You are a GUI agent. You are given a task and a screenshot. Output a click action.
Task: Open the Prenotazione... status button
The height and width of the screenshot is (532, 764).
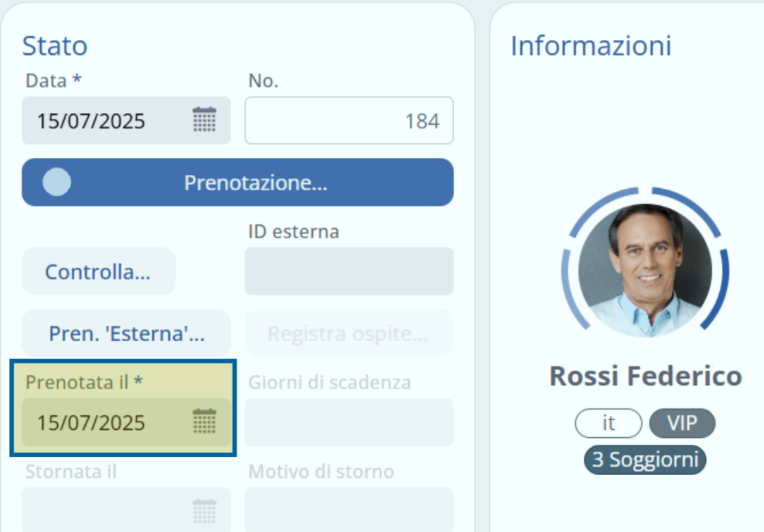tap(255, 182)
